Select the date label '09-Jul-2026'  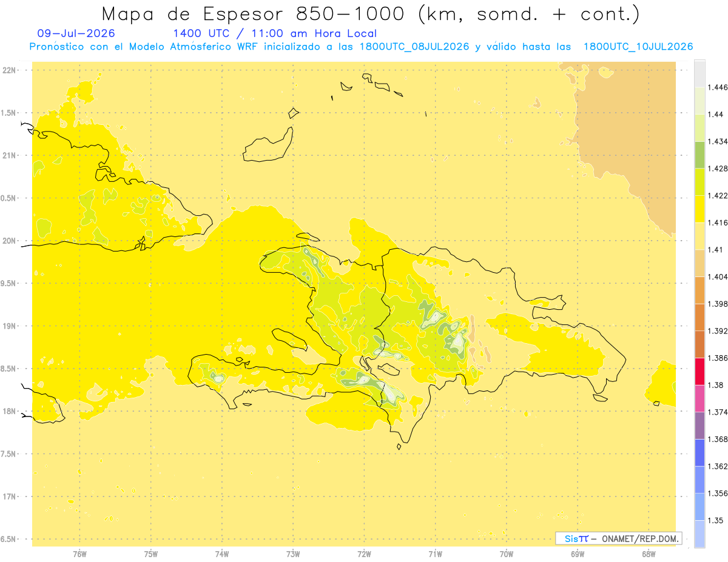click(x=76, y=33)
